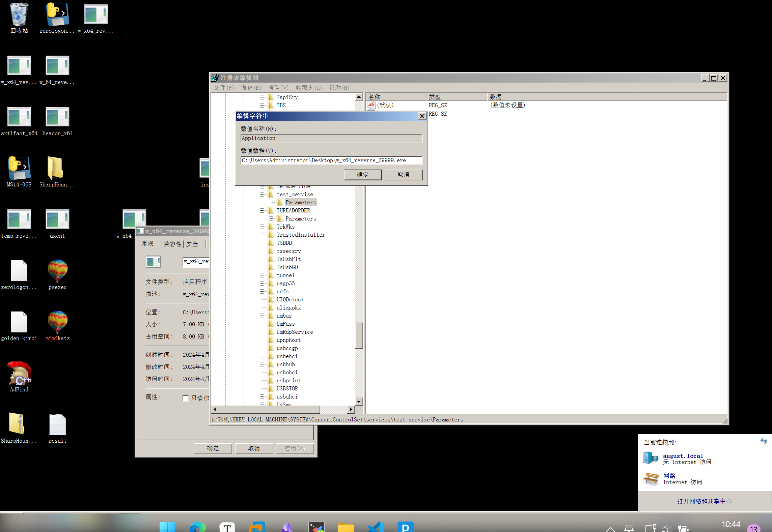Open the 文件(F) menu in registry editor
The width and height of the screenshot is (772, 532).
pyautogui.click(x=224, y=88)
